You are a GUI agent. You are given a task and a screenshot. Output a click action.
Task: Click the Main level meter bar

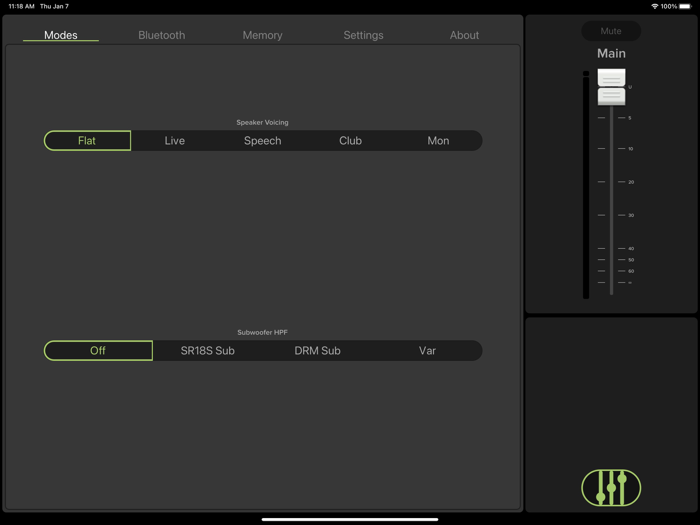coord(586,185)
